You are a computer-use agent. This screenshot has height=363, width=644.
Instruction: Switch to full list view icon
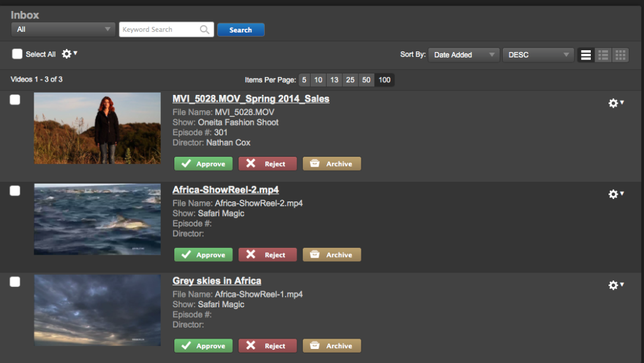586,55
